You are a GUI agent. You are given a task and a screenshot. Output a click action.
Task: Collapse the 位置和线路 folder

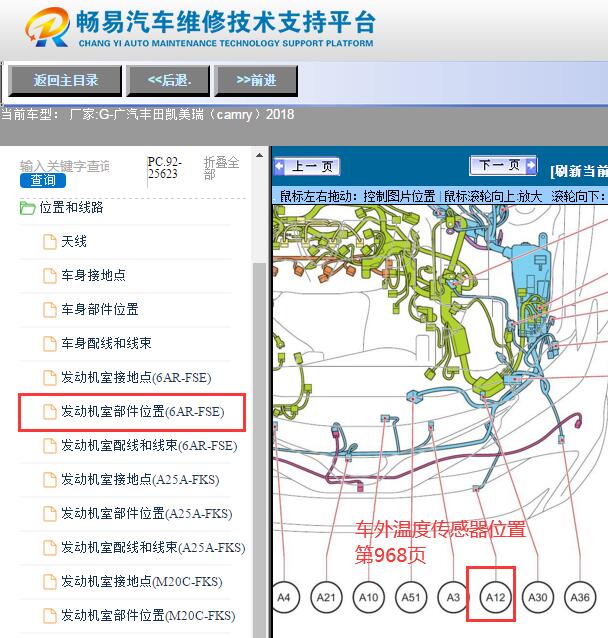71,208
